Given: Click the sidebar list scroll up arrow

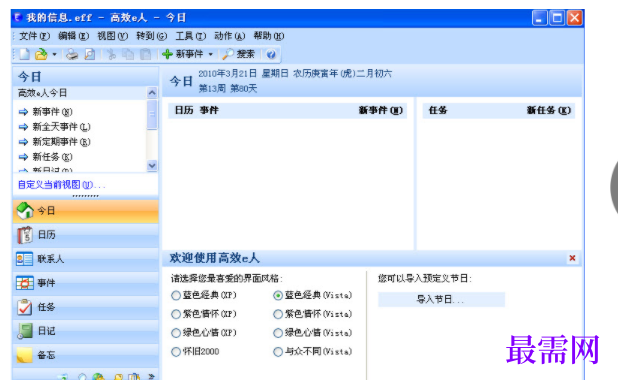Looking at the screenshot, I should click(152, 93).
